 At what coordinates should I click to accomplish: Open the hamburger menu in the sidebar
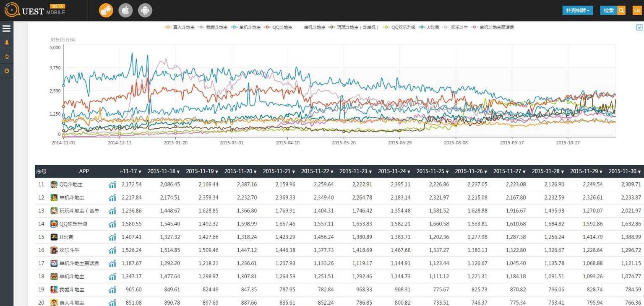coord(6,29)
